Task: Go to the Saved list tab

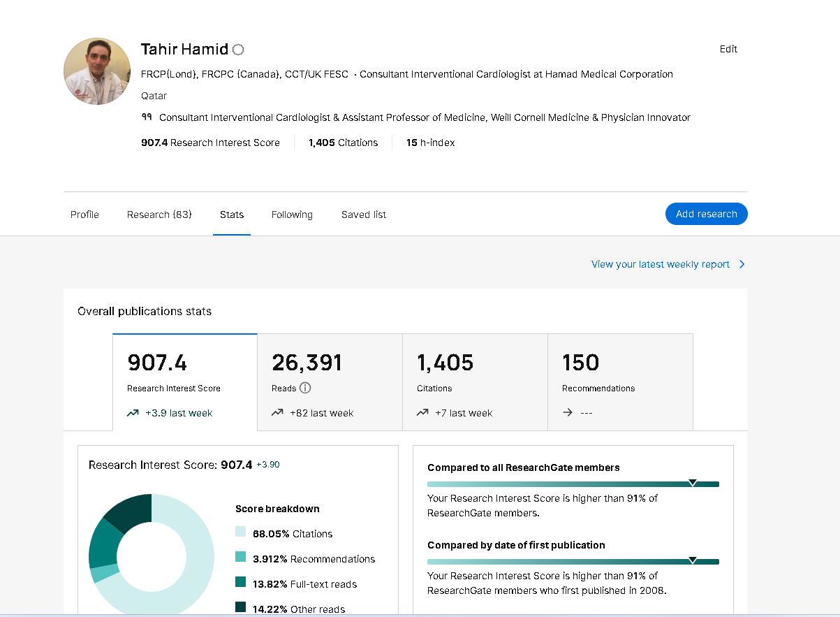Action: 364,215
